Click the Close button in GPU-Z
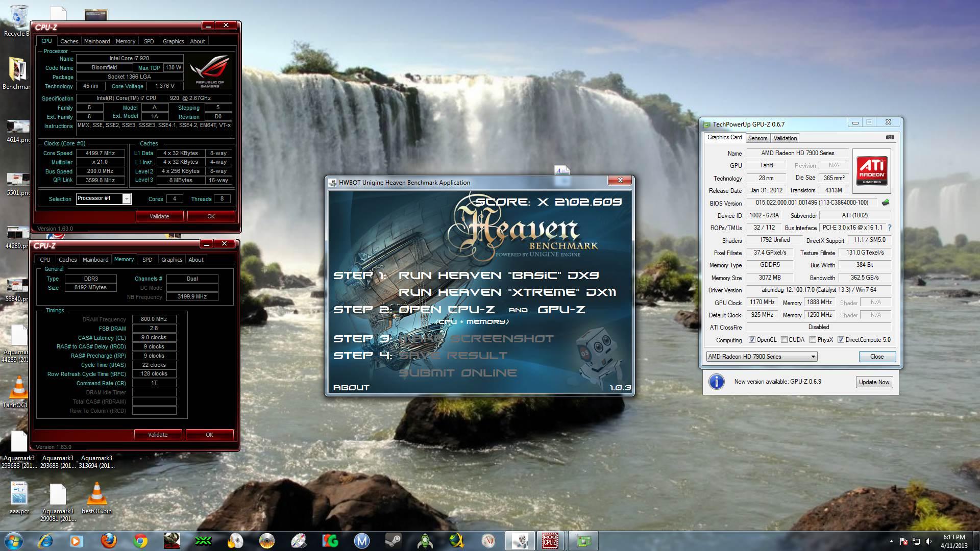This screenshot has height=551, width=980. [877, 357]
